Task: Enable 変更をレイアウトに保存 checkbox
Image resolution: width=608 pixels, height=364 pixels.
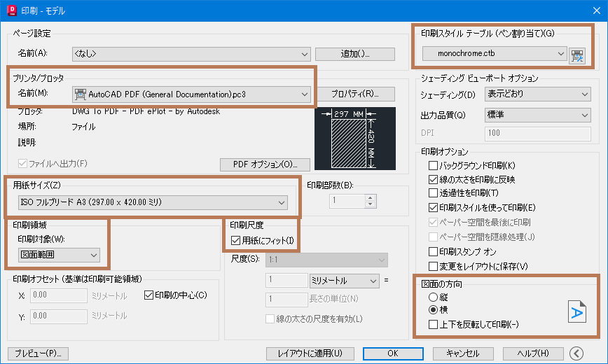Action: point(433,266)
